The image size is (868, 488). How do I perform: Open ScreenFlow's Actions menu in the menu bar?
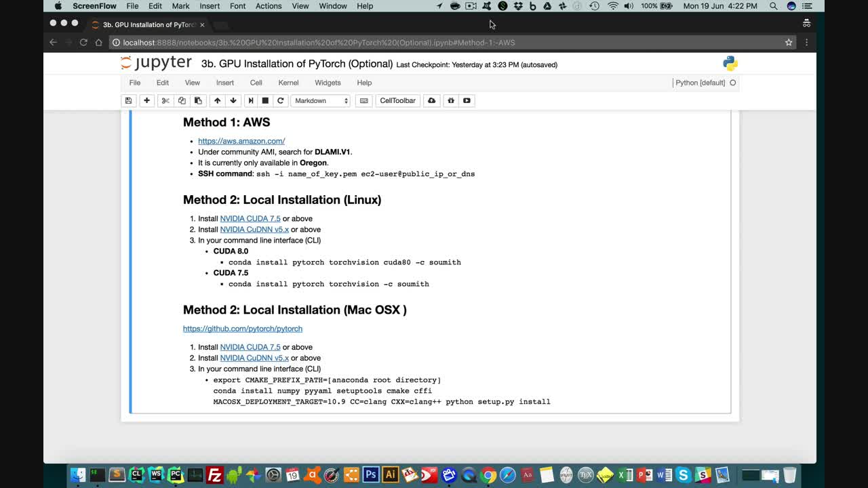pyautogui.click(x=269, y=6)
